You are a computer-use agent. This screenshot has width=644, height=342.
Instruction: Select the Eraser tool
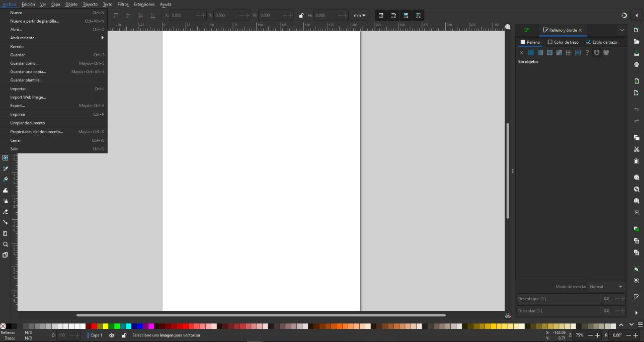[x=6, y=212]
